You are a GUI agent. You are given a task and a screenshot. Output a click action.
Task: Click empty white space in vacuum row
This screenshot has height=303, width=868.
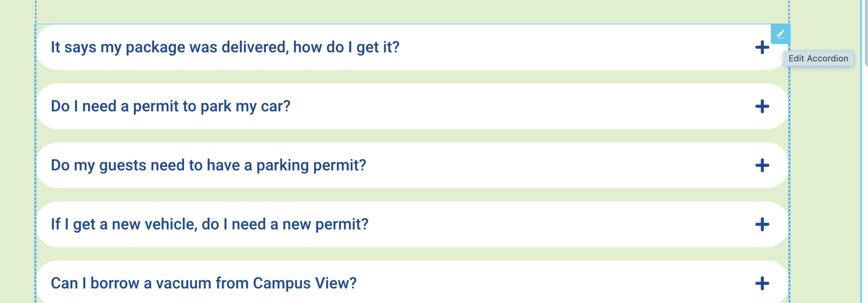pyautogui.click(x=551, y=283)
